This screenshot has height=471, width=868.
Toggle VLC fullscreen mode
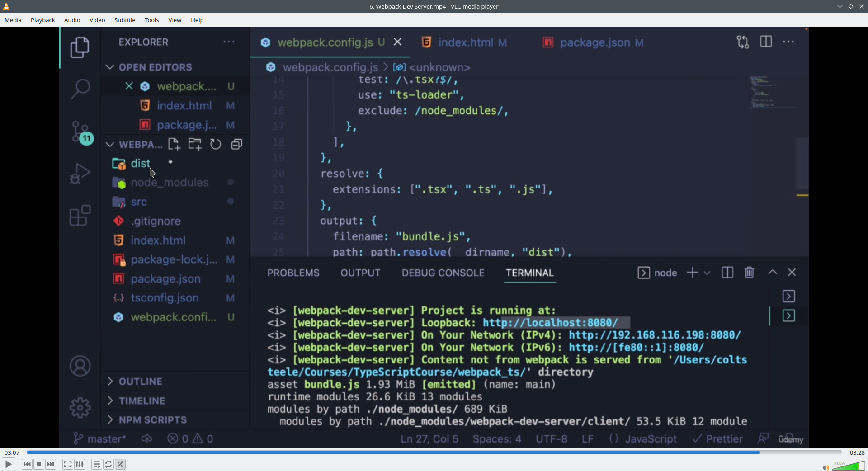68,464
